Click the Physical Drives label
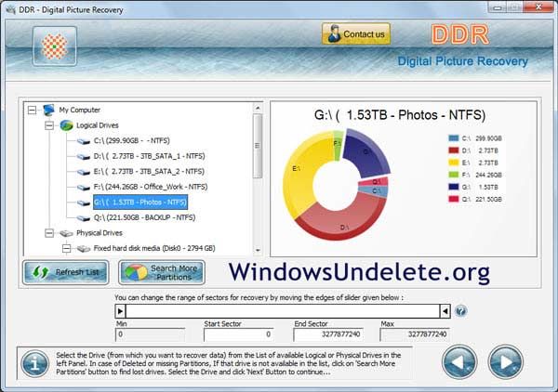 [x=100, y=233]
